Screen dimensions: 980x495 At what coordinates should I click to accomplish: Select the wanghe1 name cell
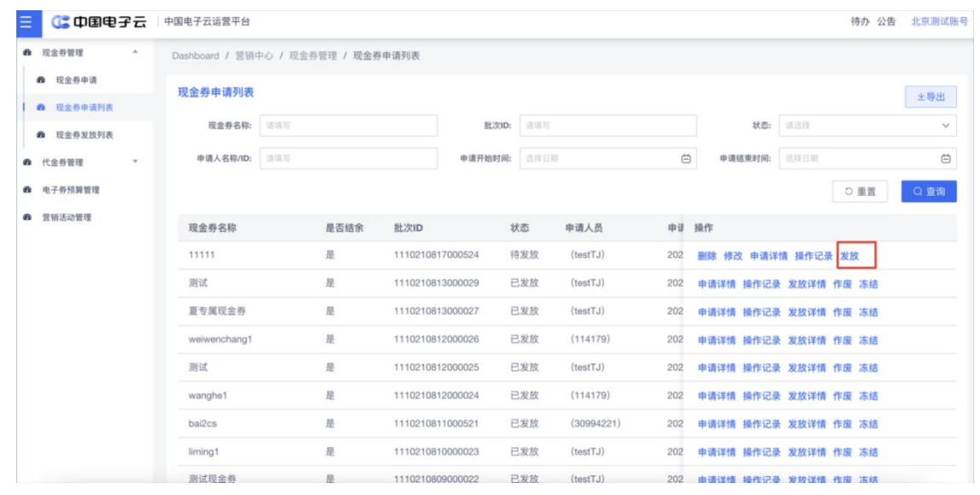(207, 396)
